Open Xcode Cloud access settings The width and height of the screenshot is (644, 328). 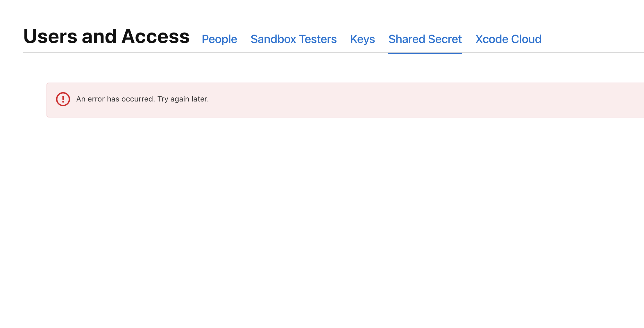click(508, 39)
